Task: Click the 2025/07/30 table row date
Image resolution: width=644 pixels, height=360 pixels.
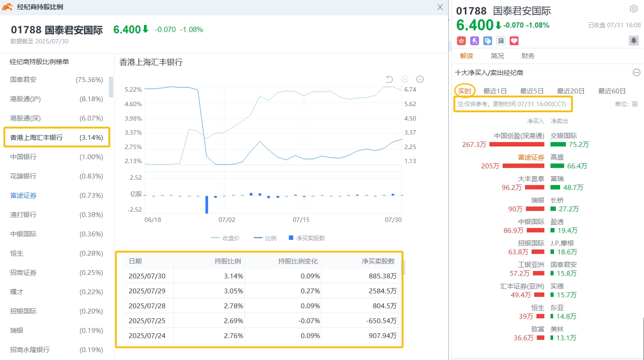Action: tap(147, 276)
